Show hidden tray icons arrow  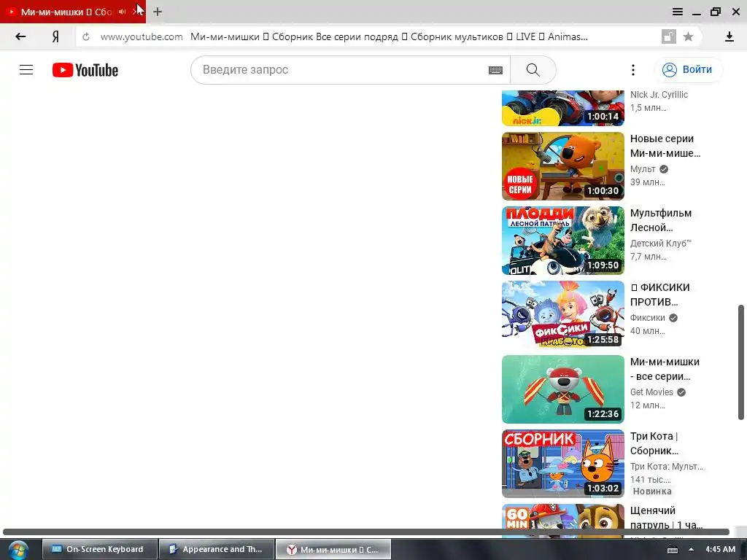coord(691,549)
